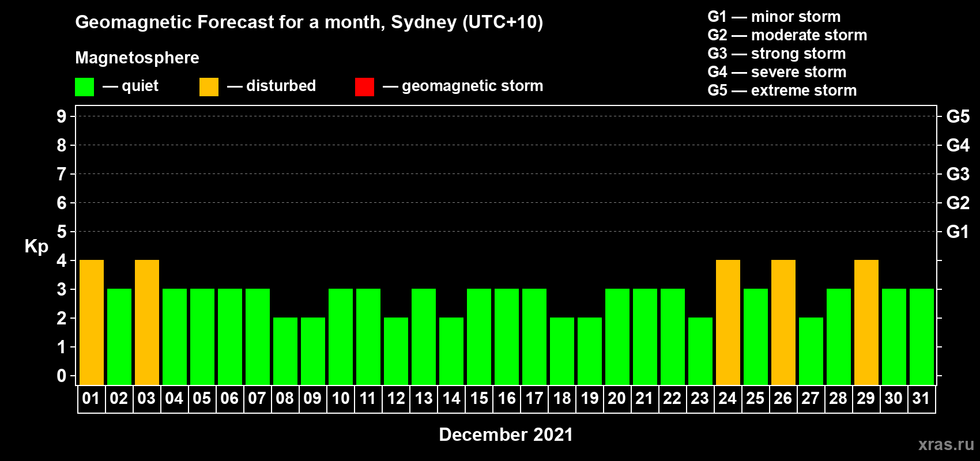Select the green bar for day 08

(x=285, y=351)
